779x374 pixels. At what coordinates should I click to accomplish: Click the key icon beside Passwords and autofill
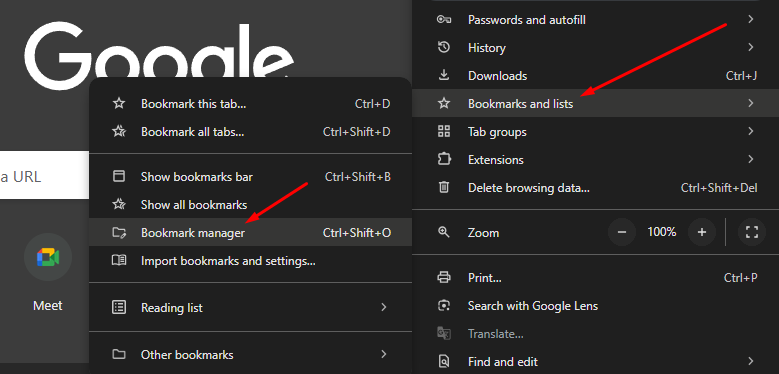coord(443,20)
